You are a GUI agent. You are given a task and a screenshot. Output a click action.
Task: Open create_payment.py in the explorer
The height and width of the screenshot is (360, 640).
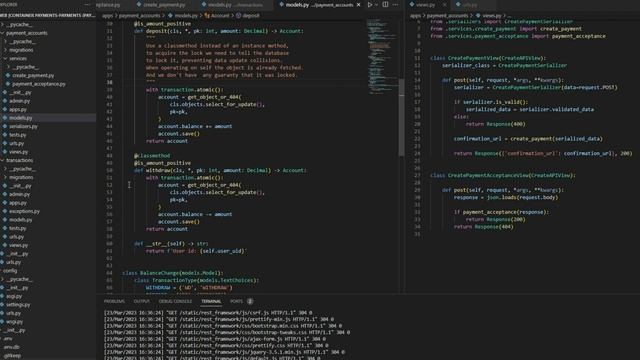[33, 76]
